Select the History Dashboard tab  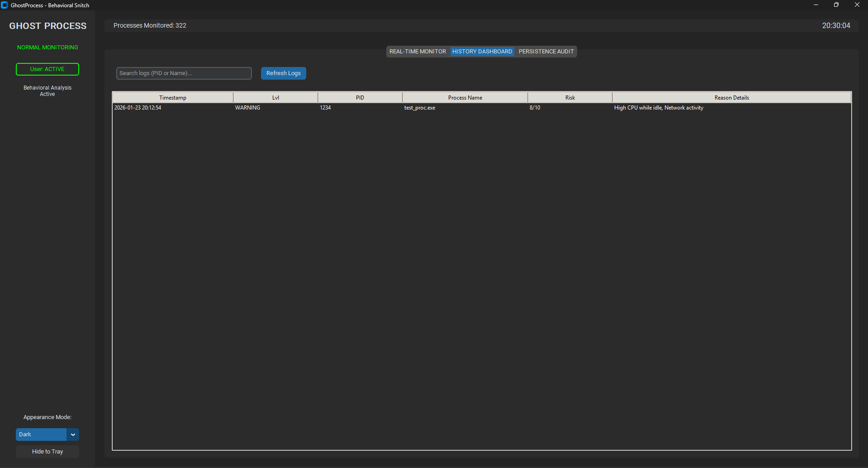click(x=482, y=52)
